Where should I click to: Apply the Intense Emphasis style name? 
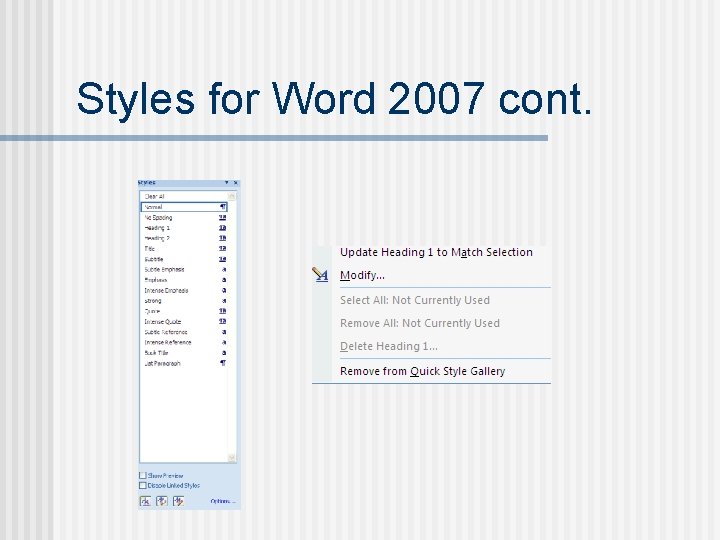166,291
